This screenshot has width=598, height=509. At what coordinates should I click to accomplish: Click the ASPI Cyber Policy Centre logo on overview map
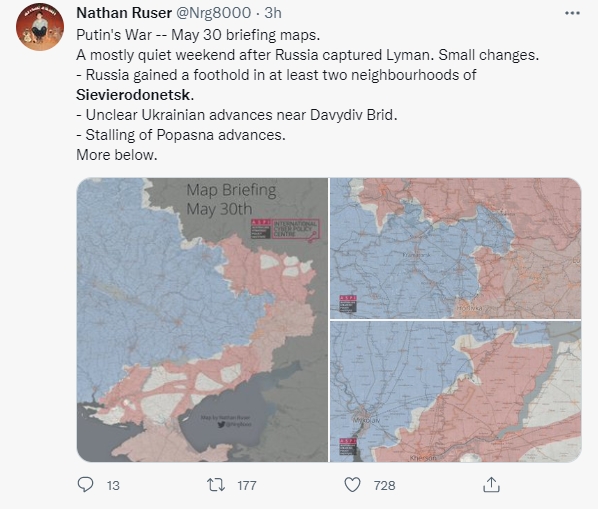(x=285, y=229)
